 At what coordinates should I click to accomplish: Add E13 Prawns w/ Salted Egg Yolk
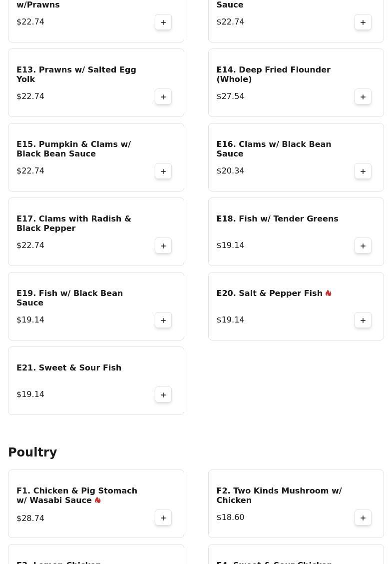[163, 97]
